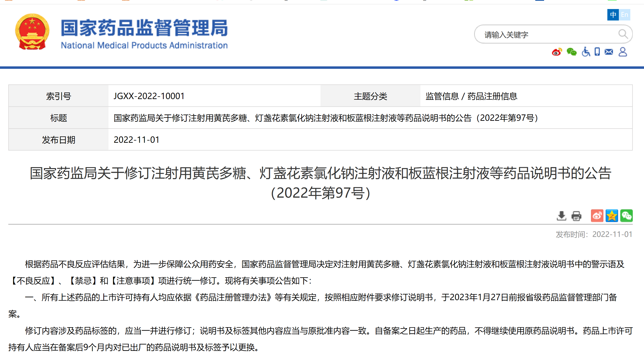Click 监管信息 / 药品注册信息 category text
This screenshot has width=644, height=356.
[471, 96]
